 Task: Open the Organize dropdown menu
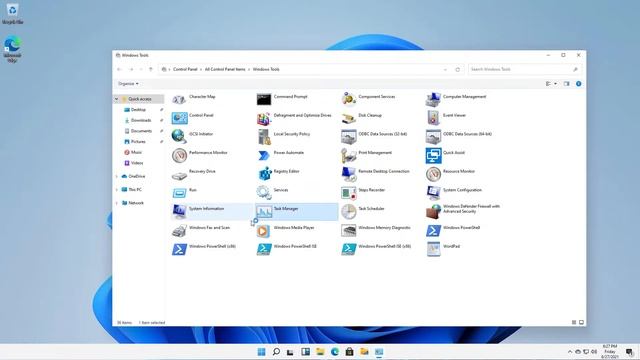point(128,84)
